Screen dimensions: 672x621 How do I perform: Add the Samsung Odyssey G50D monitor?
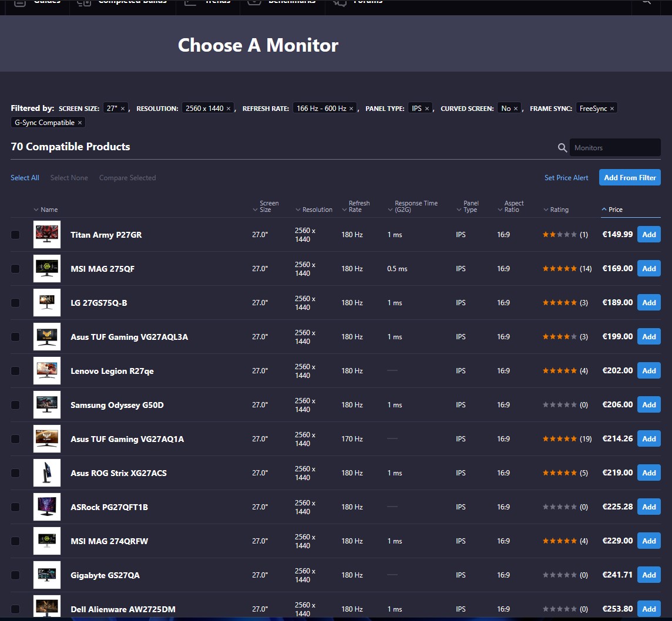pyautogui.click(x=649, y=405)
